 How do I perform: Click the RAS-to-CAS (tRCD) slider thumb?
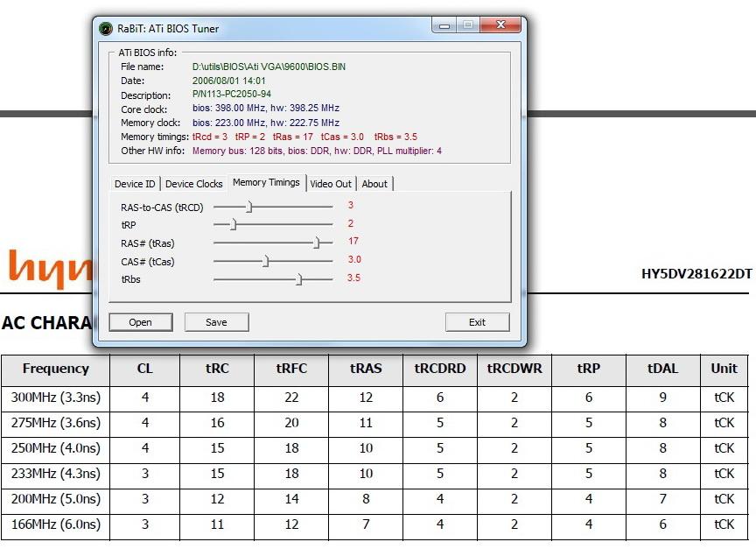(x=249, y=207)
